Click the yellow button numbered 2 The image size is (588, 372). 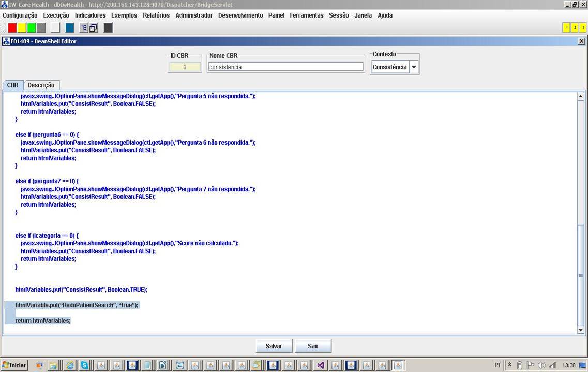[x=575, y=28]
